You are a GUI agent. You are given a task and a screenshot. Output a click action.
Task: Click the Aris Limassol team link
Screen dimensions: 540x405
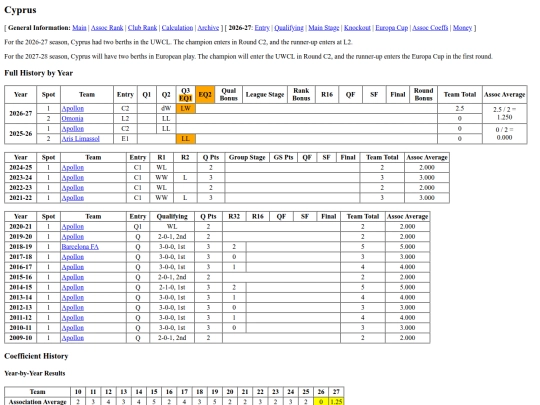[x=81, y=138]
